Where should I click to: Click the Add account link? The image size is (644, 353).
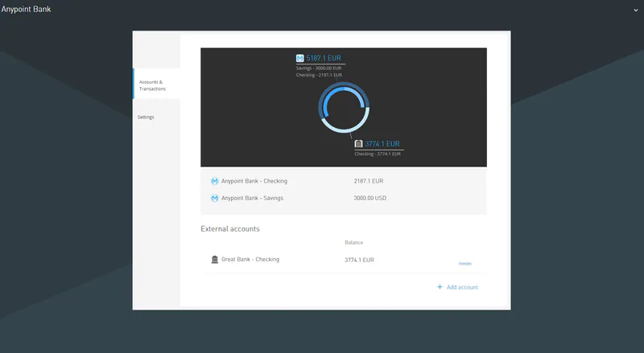click(462, 287)
